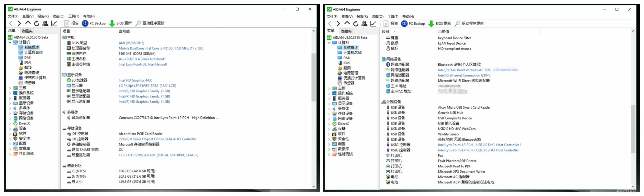Open 工具(T) menu in right window
Viewport: 644px width, 196px height.
tap(393, 16)
